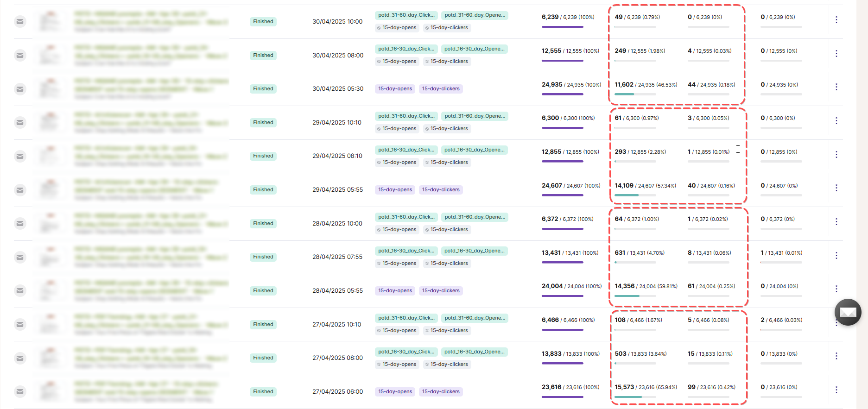
Task: Click the email icon for the 29/04/2025 08:10 campaign
Action: click(x=20, y=156)
